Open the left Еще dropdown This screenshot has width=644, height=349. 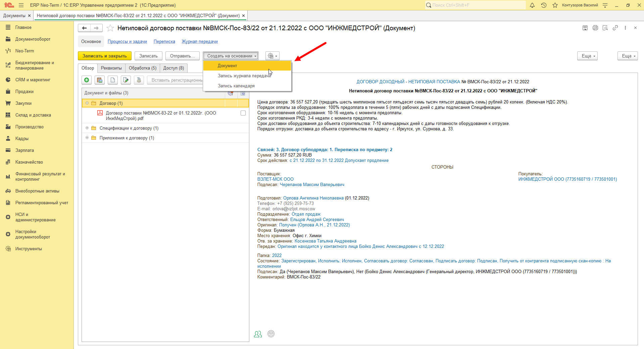[x=587, y=56]
